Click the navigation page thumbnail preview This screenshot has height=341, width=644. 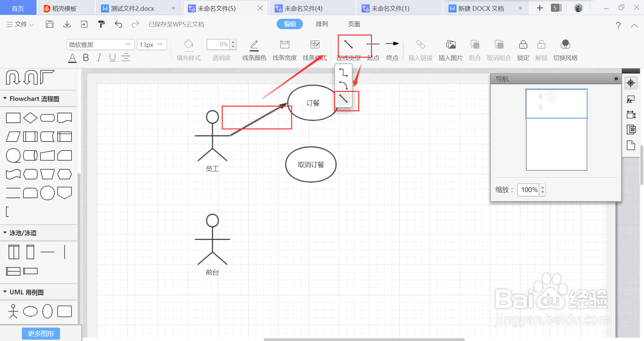pos(556,130)
